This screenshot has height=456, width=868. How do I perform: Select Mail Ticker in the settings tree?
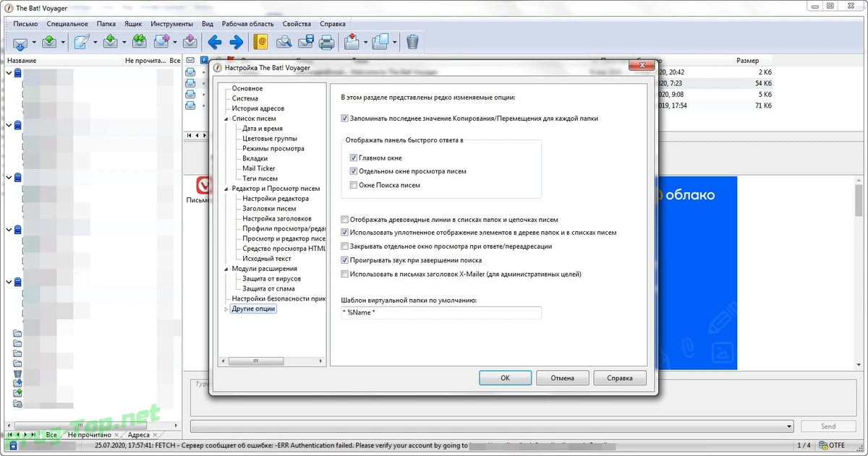(x=259, y=168)
